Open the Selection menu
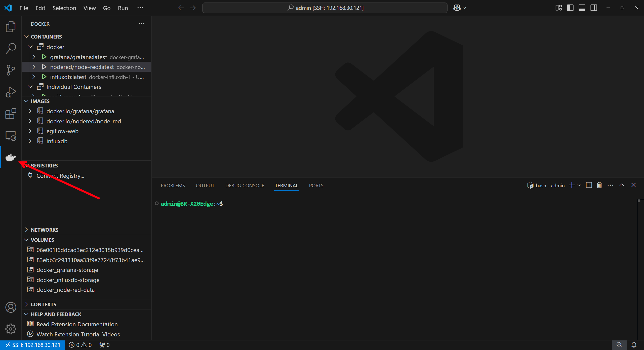This screenshot has width=644, height=350. point(64,8)
